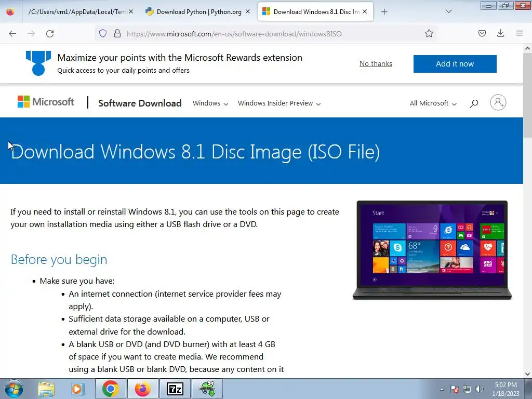Click the Microsoft logo
This screenshot has width=532, height=399.
coord(46,102)
